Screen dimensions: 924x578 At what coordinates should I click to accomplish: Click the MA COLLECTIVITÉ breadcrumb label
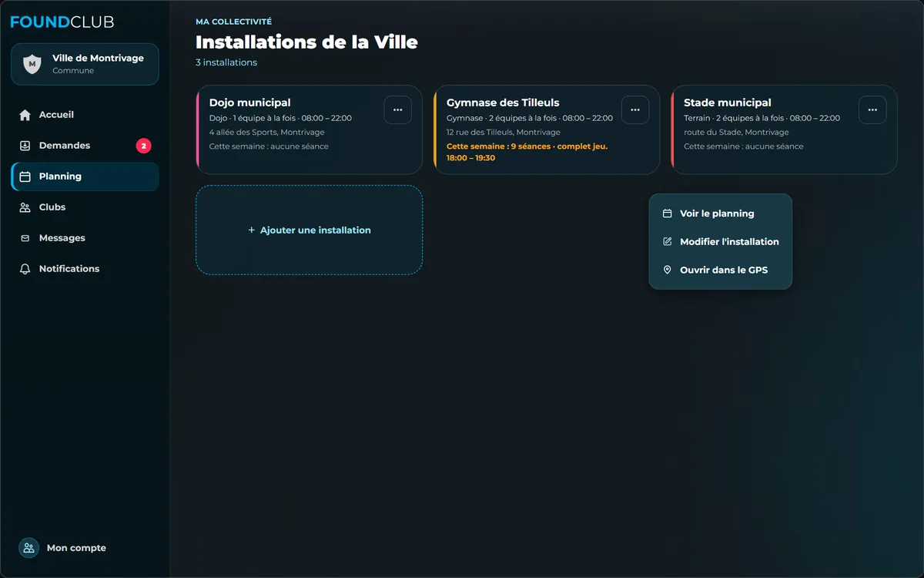pos(233,22)
